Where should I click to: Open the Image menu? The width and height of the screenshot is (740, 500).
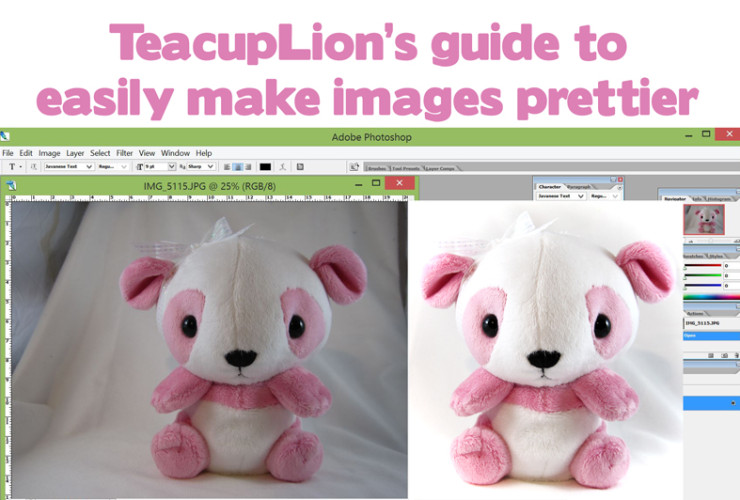coord(49,153)
